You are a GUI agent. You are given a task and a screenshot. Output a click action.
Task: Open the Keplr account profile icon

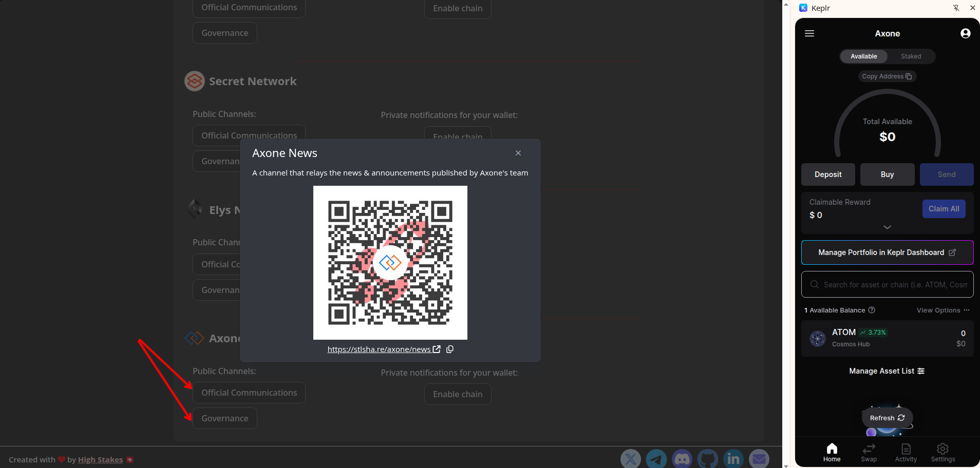click(x=966, y=33)
